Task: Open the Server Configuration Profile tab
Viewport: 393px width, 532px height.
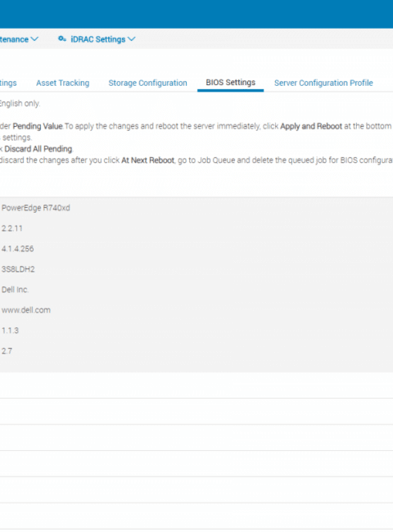Action: tap(323, 83)
